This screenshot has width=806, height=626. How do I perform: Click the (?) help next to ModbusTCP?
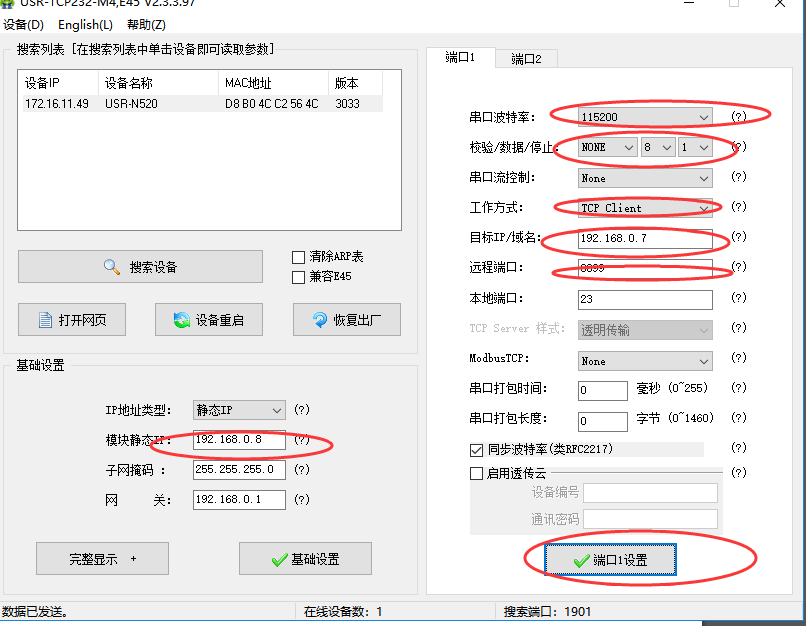point(738,360)
